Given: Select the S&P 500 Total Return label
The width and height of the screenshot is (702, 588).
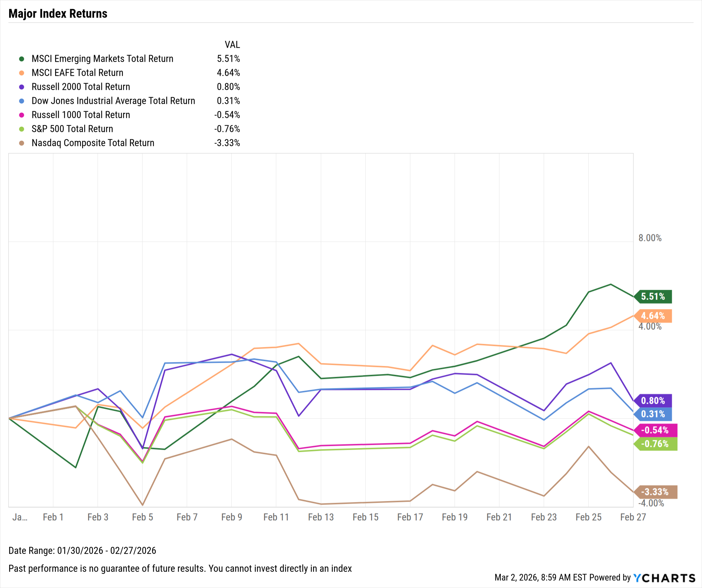Looking at the screenshot, I should point(72,129).
